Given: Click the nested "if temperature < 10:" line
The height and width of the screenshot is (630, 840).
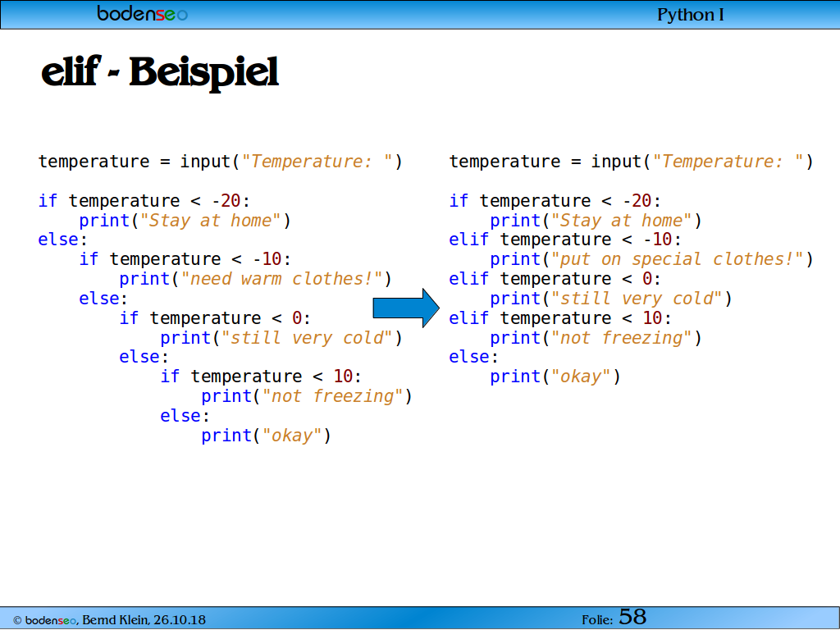Looking at the screenshot, I should pyautogui.click(x=261, y=377).
